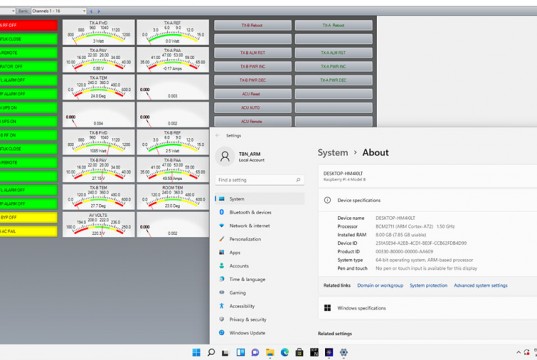Open Advanced system settings link

pyautogui.click(x=480, y=285)
